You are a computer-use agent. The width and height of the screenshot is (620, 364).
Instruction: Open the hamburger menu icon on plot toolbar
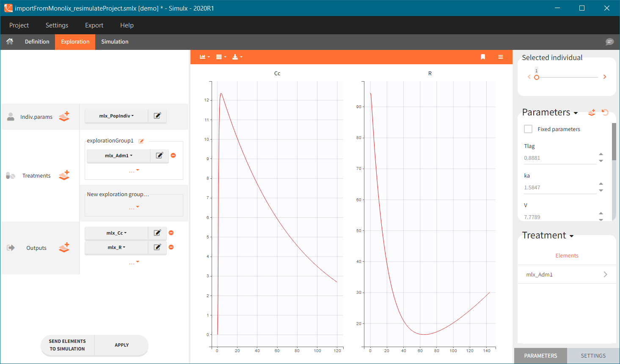[500, 57]
